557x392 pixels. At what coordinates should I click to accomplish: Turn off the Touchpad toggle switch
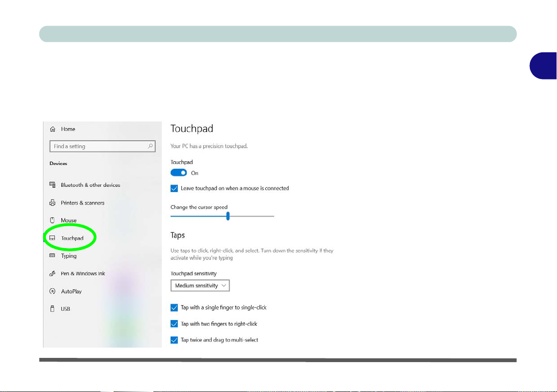179,173
